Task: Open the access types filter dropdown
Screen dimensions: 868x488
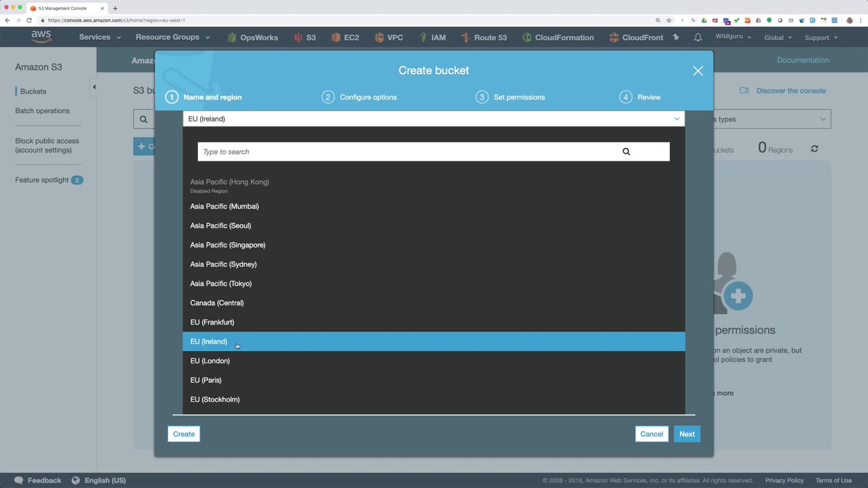Action: point(772,119)
